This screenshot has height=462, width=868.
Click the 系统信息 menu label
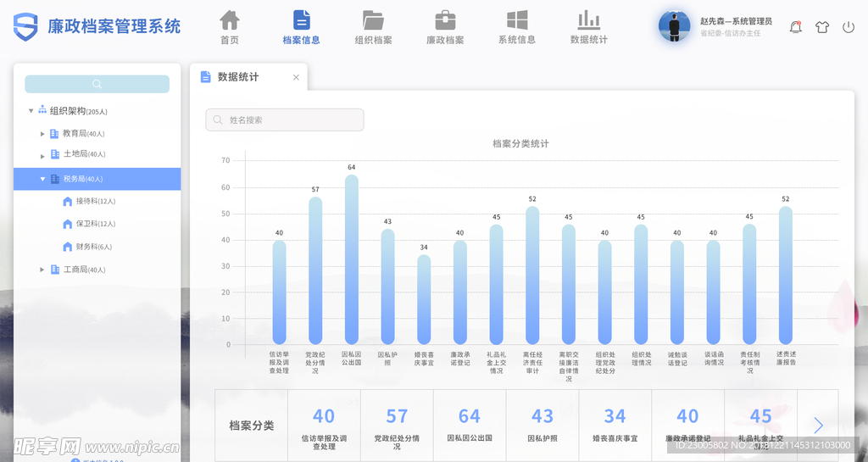click(517, 40)
